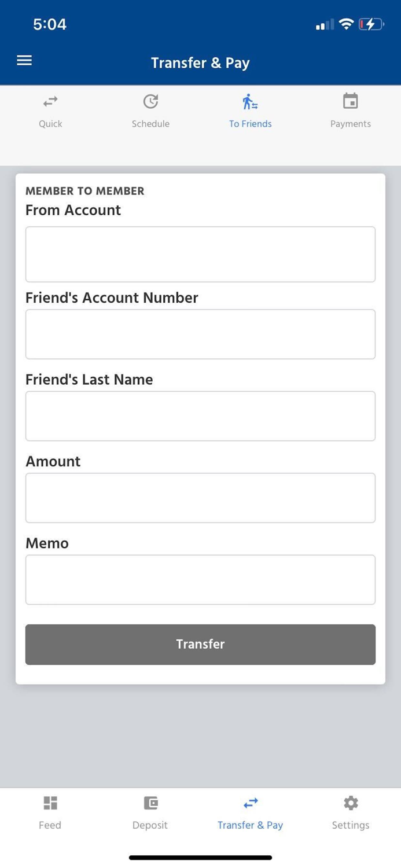Viewport: 401px width, 868px height.
Task: Select the Quick tab label
Action: [x=50, y=124]
